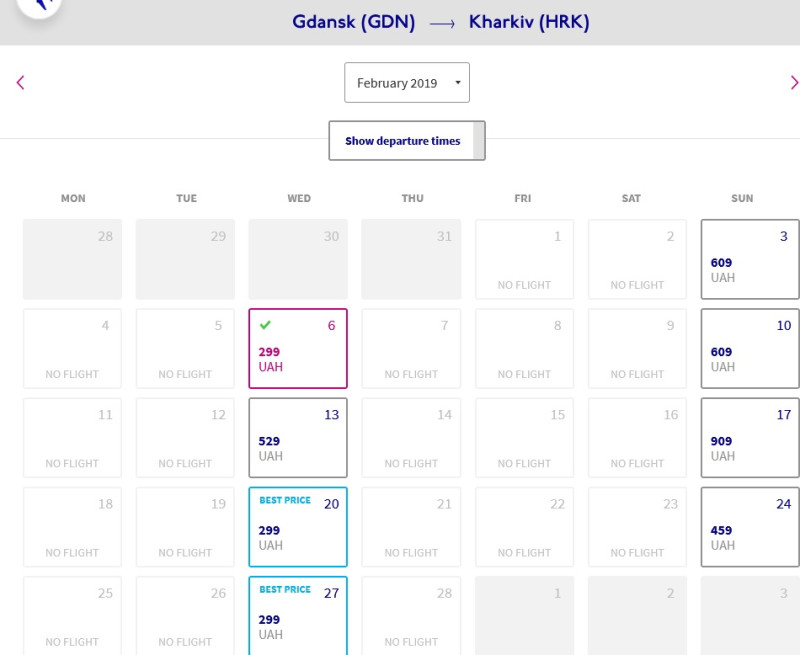
Task: Click the WED column header
Action: (x=299, y=198)
